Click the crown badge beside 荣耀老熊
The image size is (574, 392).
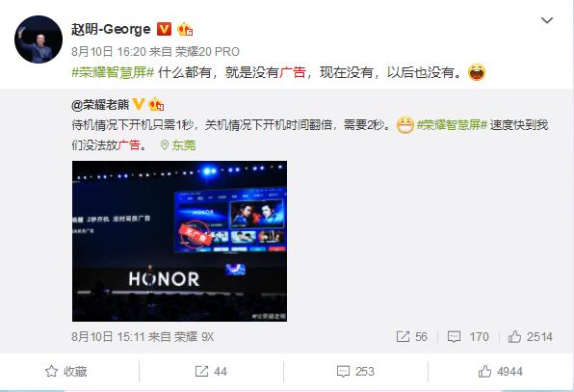point(156,105)
